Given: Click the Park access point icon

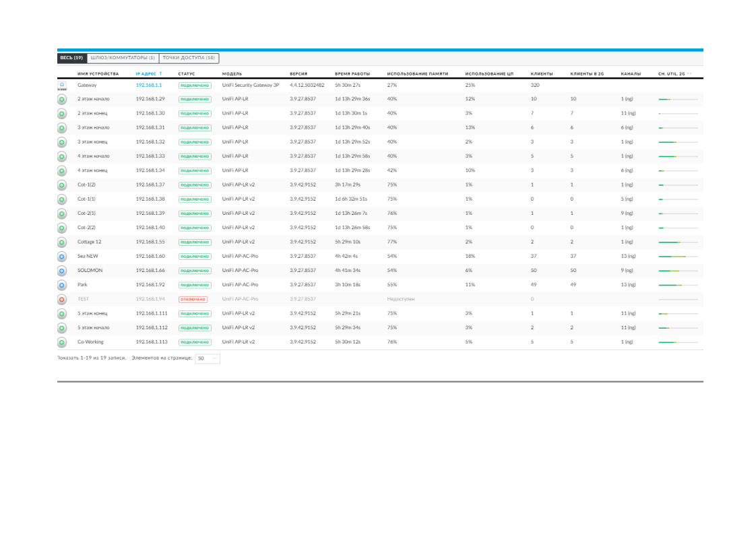Looking at the screenshot, I should coord(61,285).
